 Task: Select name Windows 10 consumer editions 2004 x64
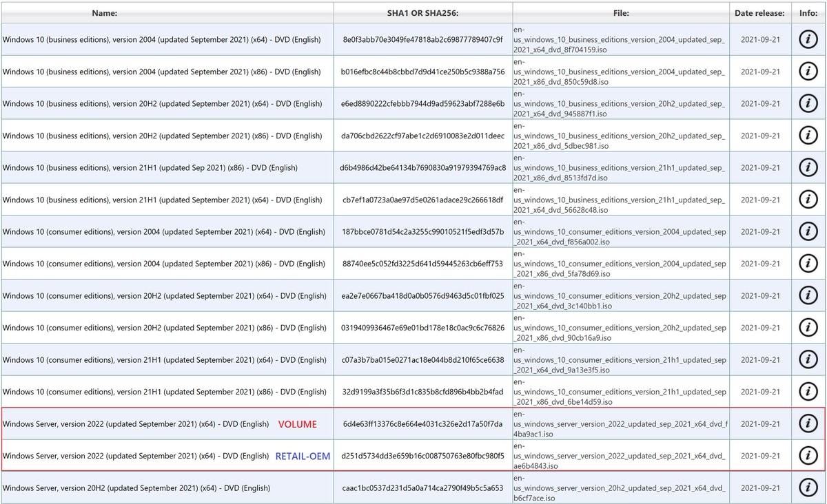[x=164, y=231]
